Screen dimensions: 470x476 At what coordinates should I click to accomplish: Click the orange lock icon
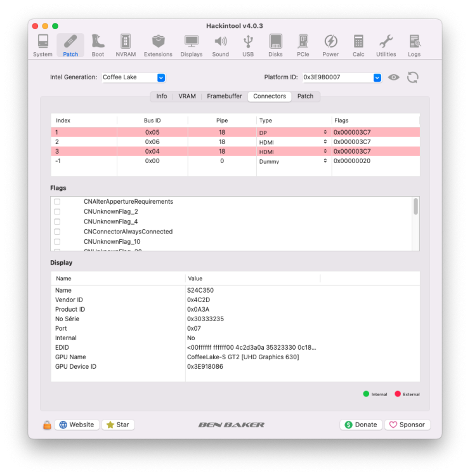tap(47, 425)
